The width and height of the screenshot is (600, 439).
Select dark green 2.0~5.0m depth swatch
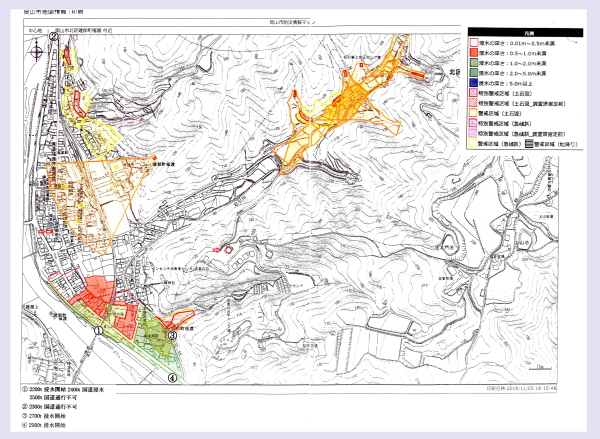pyautogui.click(x=473, y=72)
